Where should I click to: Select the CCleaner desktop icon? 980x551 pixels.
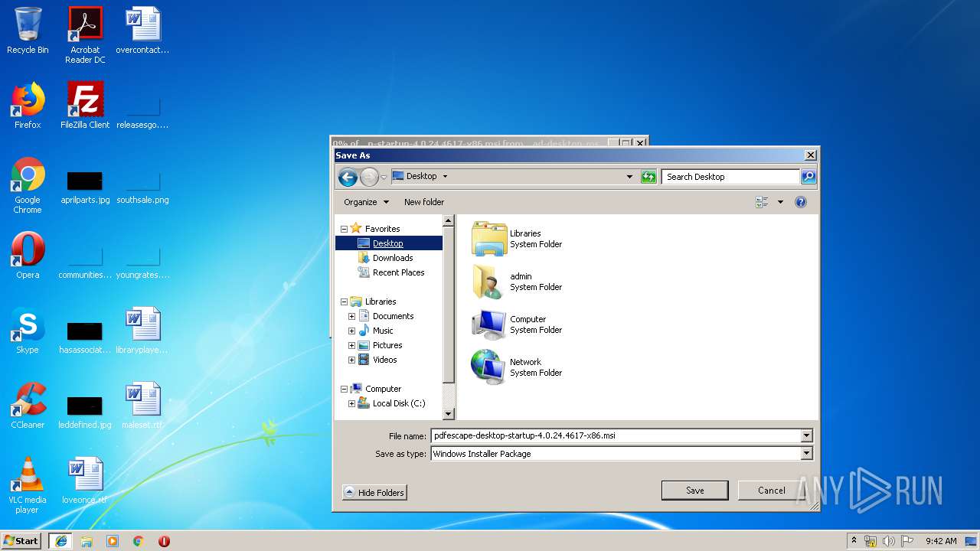[x=28, y=406]
